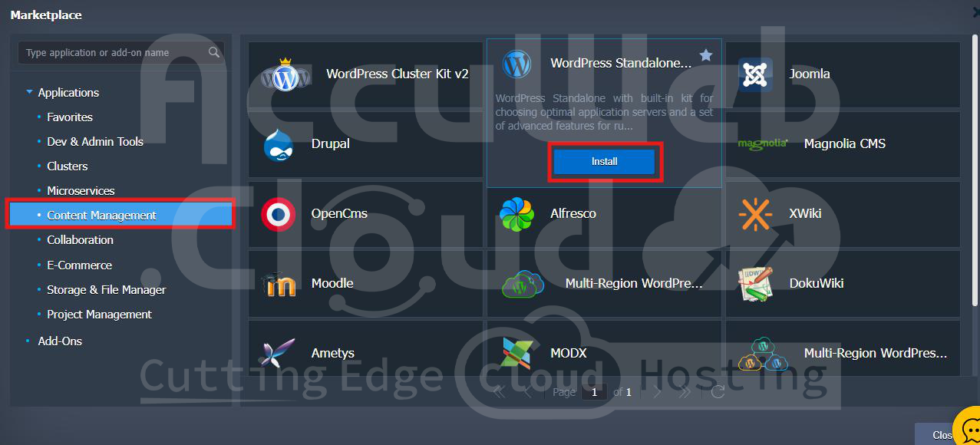Open the Favorites category
Image resolution: width=980 pixels, height=445 pixels.
(x=70, y=117)
